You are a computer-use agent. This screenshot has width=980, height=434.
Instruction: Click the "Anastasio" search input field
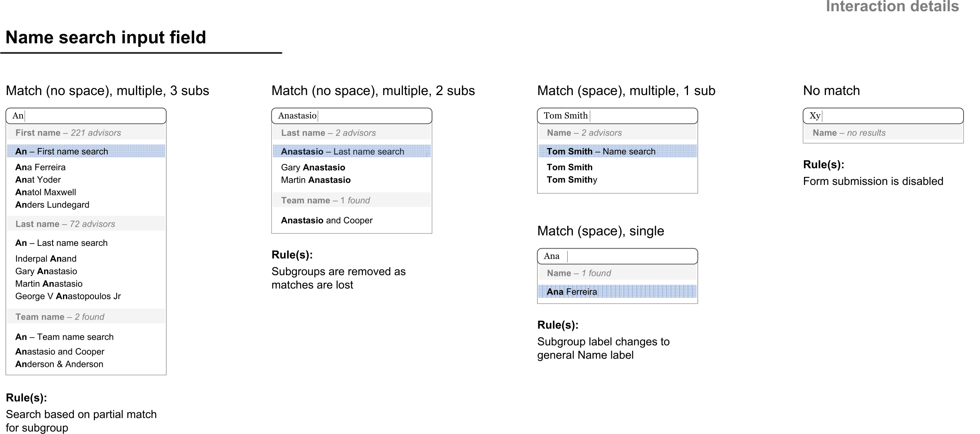[351, 116]
